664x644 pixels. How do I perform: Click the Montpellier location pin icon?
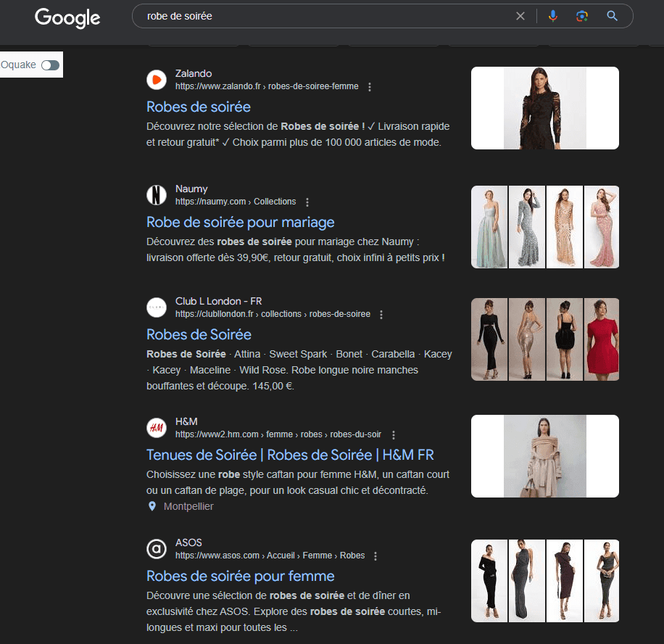click(152, 506)
